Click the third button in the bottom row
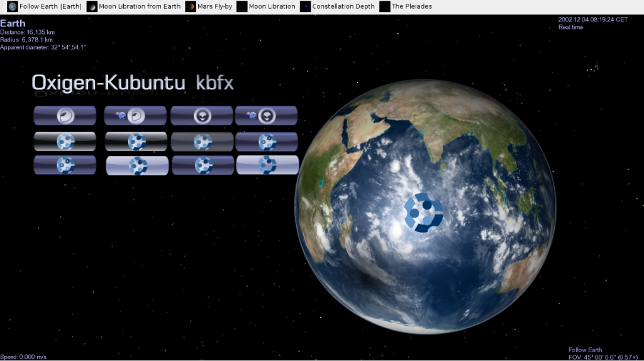The image size is (644, 361). [203, 165]
